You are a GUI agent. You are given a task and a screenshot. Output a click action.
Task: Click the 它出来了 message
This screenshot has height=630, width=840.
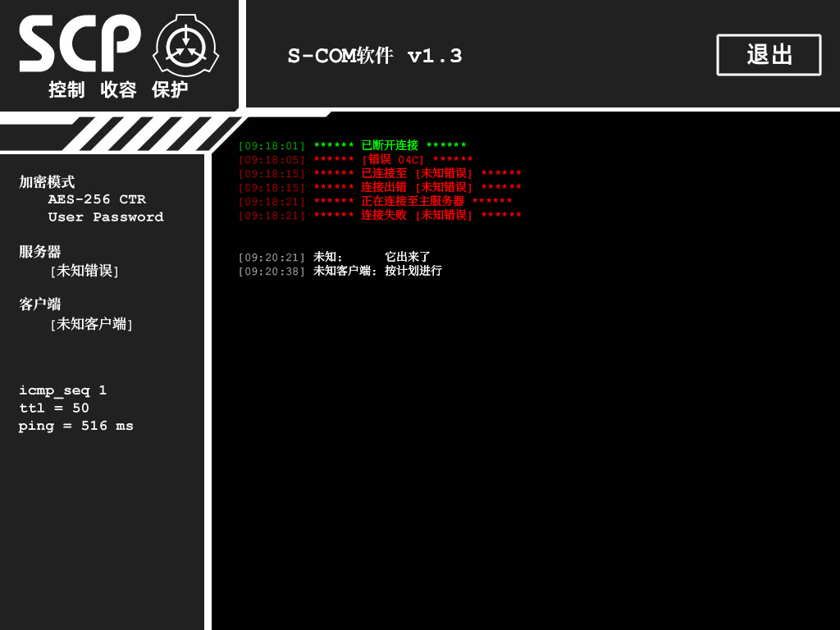coord(408,257)
